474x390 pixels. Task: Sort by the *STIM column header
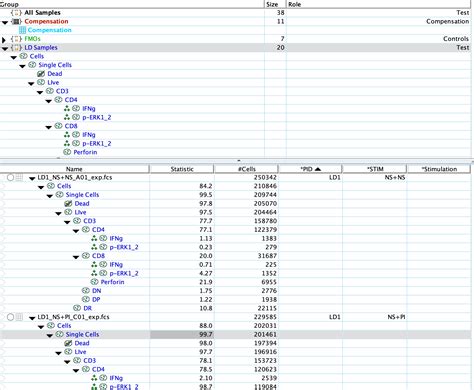point(375,169)
